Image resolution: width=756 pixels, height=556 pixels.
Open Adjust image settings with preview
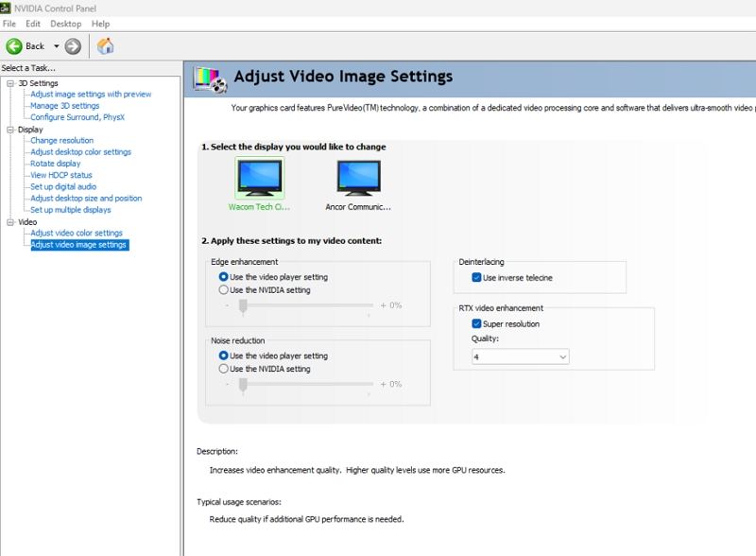(91, 95)
